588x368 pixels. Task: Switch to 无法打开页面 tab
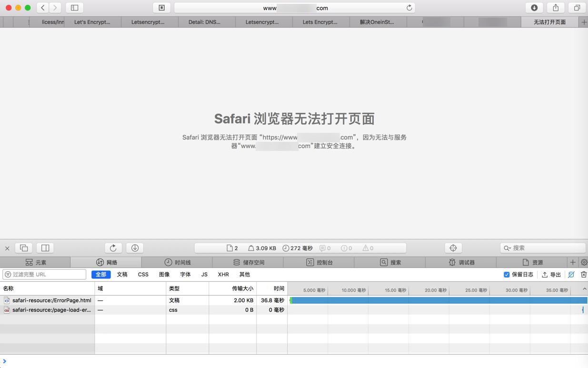click(549, 22)
